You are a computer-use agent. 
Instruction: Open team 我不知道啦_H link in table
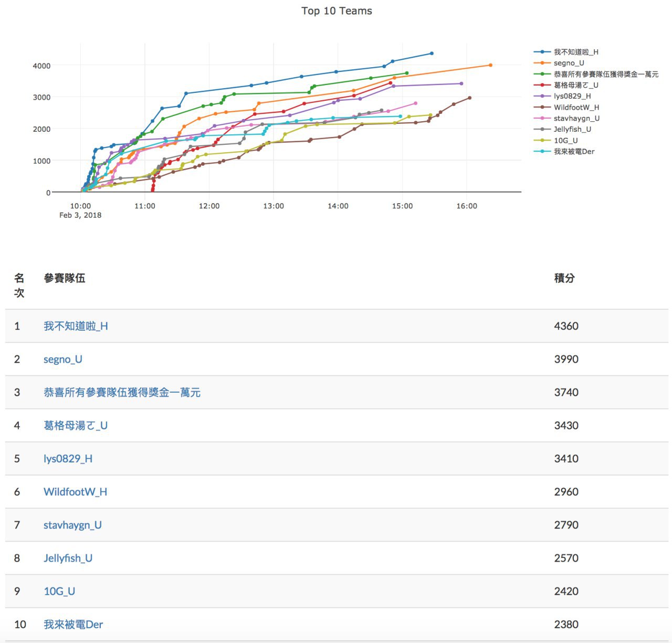click(76, 326)
